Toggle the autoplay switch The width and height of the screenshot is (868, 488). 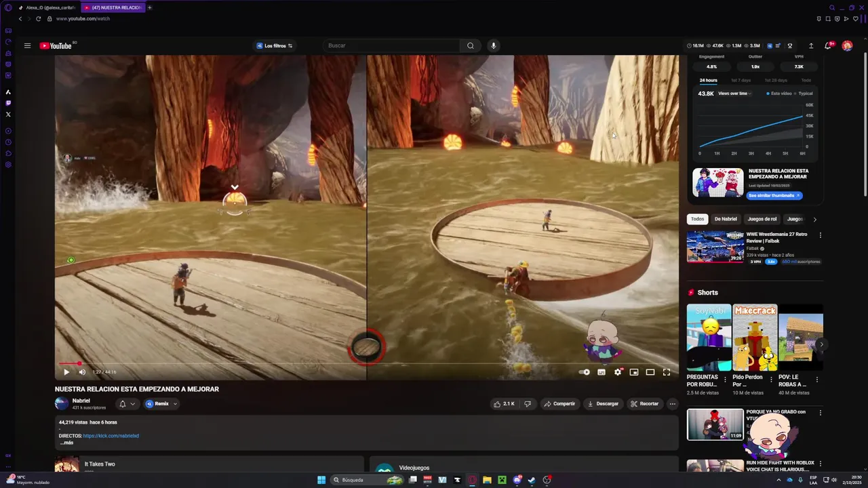(x=585, y=372)
